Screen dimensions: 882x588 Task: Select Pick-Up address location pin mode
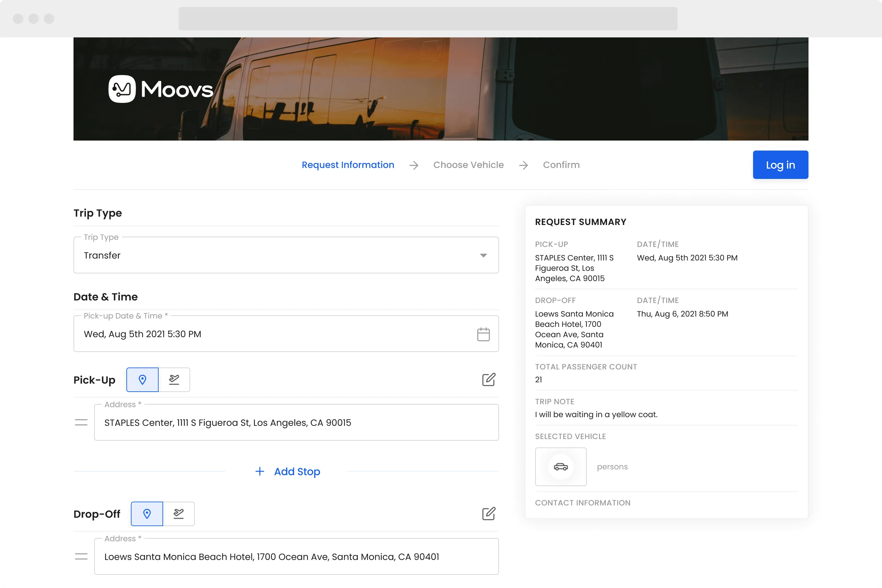142,379
